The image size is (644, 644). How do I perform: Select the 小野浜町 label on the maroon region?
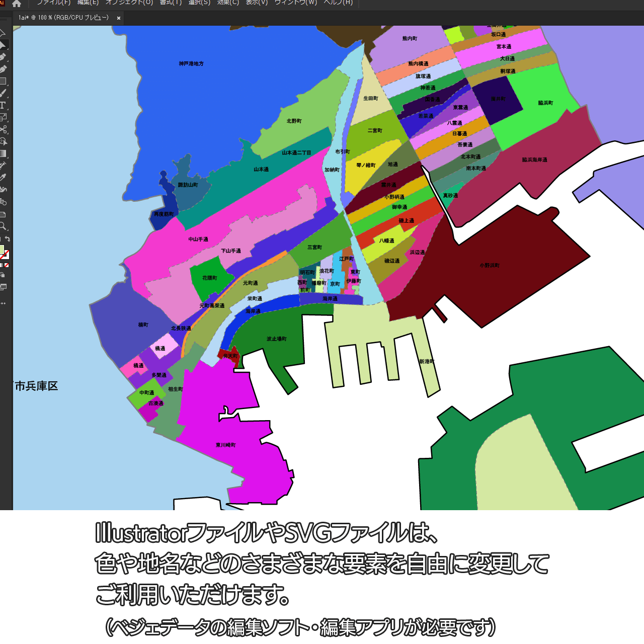coord(490,266)
